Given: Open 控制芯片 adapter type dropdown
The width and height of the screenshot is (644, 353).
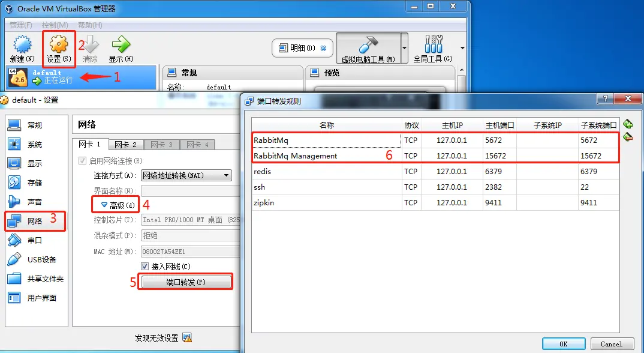Looking at the screenshot, I should pos(191,220).
